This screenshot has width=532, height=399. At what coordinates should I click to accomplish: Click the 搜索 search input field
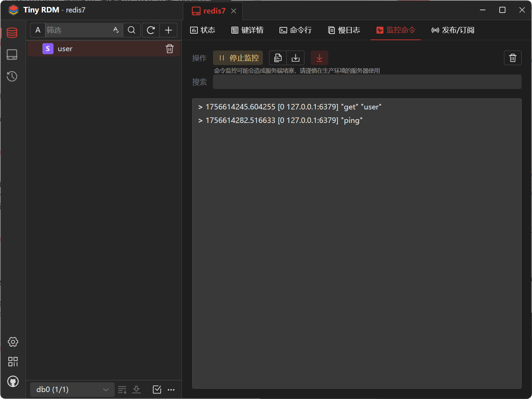(367, 82)
